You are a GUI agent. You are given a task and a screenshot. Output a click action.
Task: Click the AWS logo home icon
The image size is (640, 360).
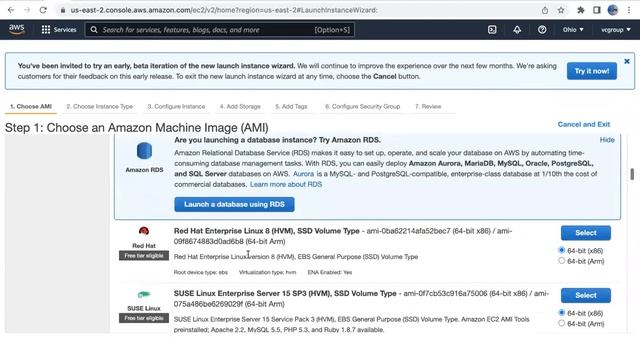point(17,29)
